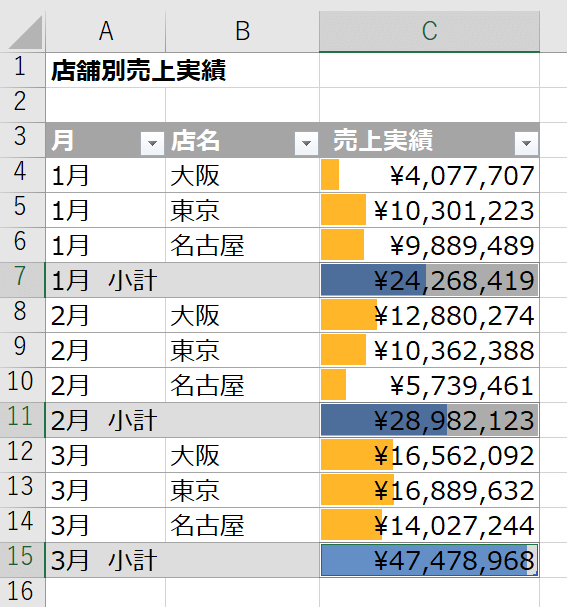Click the cell with ¥4,077,707
This screenshot has width=567, height=607.
point(430,175)
